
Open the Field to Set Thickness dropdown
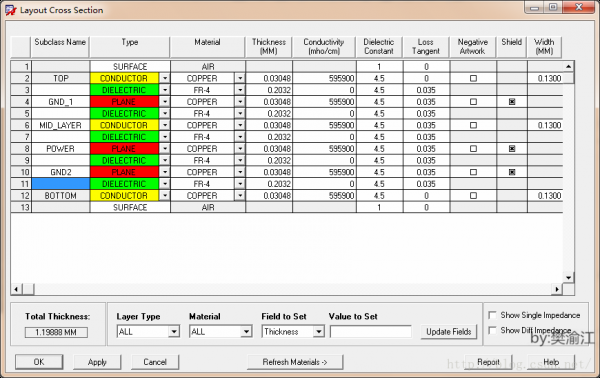coord(318,331)
